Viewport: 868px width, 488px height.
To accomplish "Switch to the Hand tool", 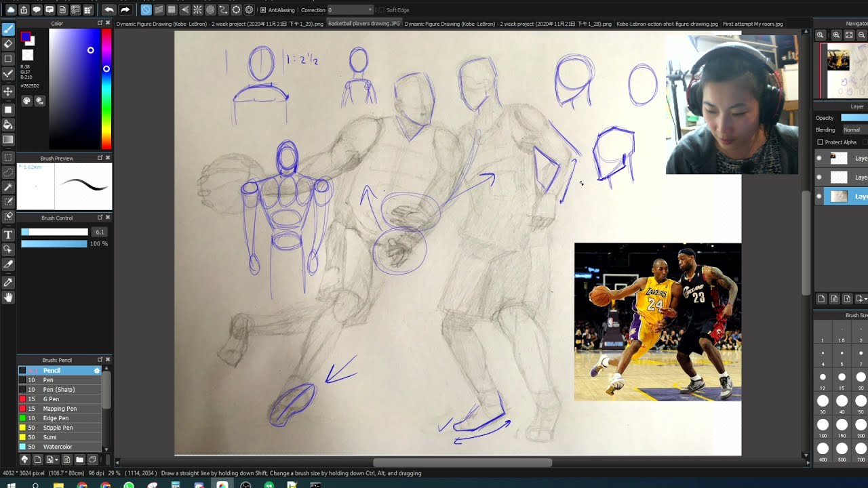I will pyautogui.click(x=8, y=297).
